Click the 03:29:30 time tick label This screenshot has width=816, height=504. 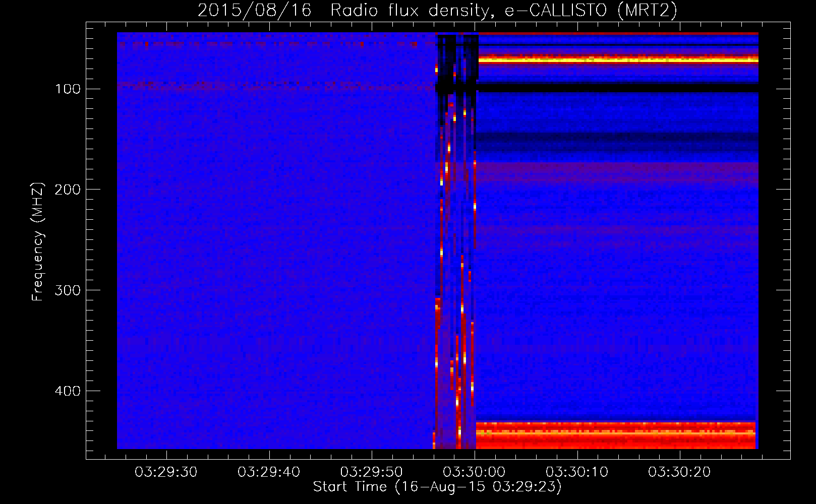[166, 472]
